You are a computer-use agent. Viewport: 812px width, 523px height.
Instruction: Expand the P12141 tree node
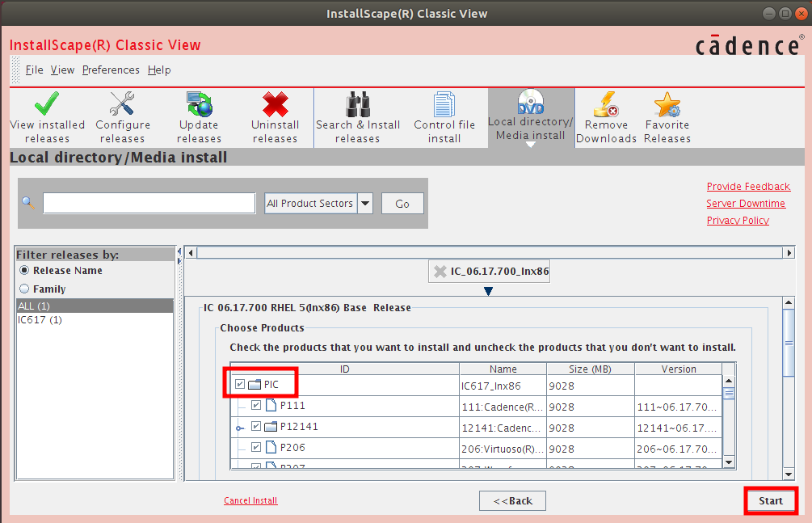(x=239, y=428)
